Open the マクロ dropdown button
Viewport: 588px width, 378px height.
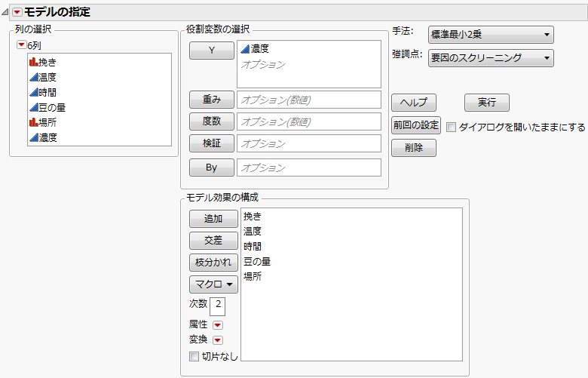coord(213,284)
